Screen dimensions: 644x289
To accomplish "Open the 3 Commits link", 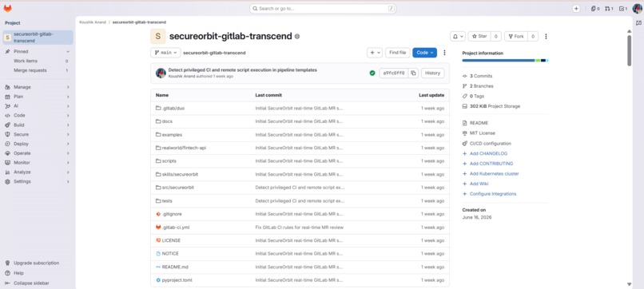I will click(481, 77).
